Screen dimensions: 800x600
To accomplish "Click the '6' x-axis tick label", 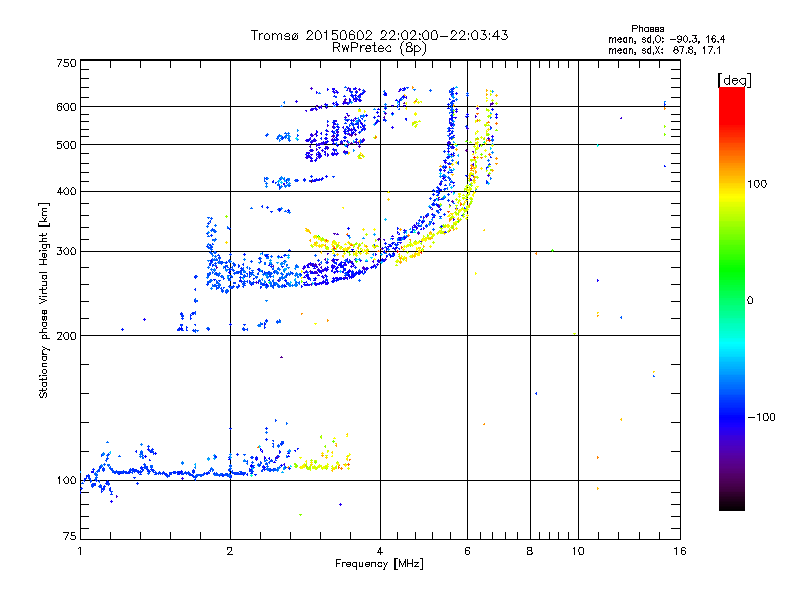I will tap(467, 551).
